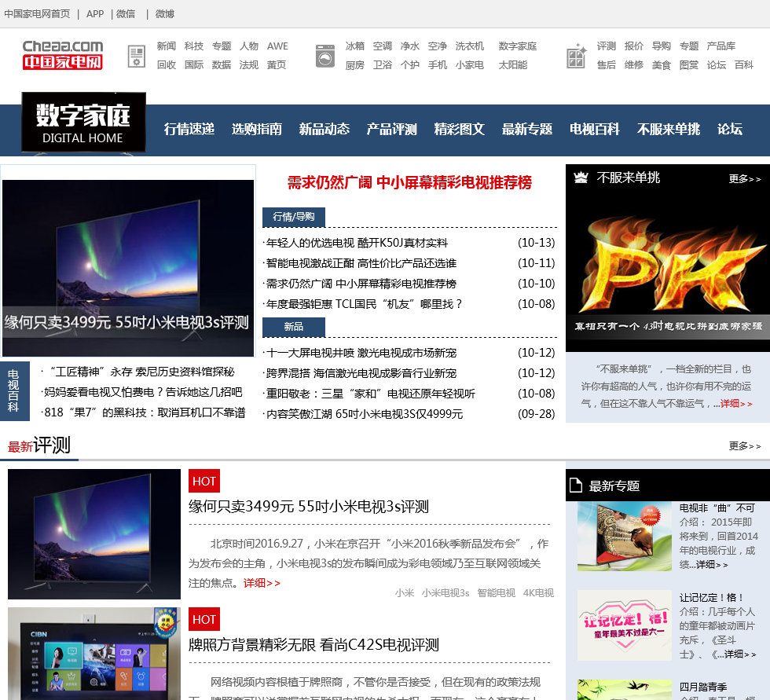Select the 行情速递 navigation tab
Viewport: 770px width, 700px height.
point(189,129)
